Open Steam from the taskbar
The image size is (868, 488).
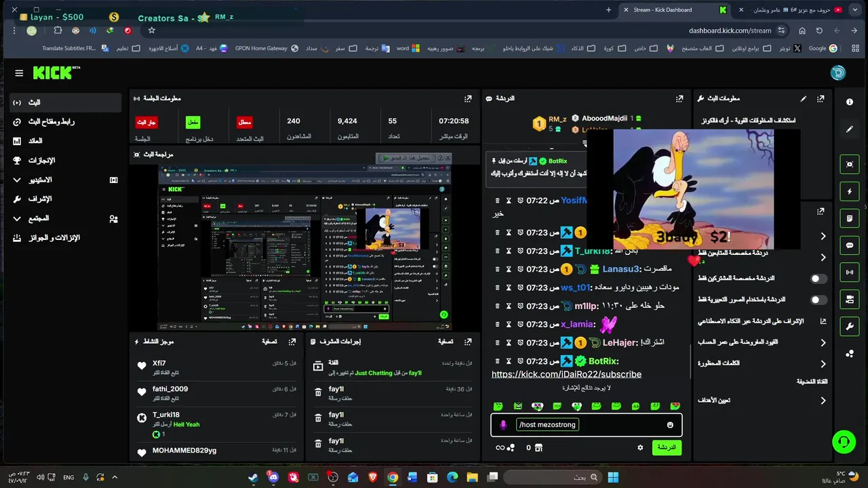click(x=252, y=477)
